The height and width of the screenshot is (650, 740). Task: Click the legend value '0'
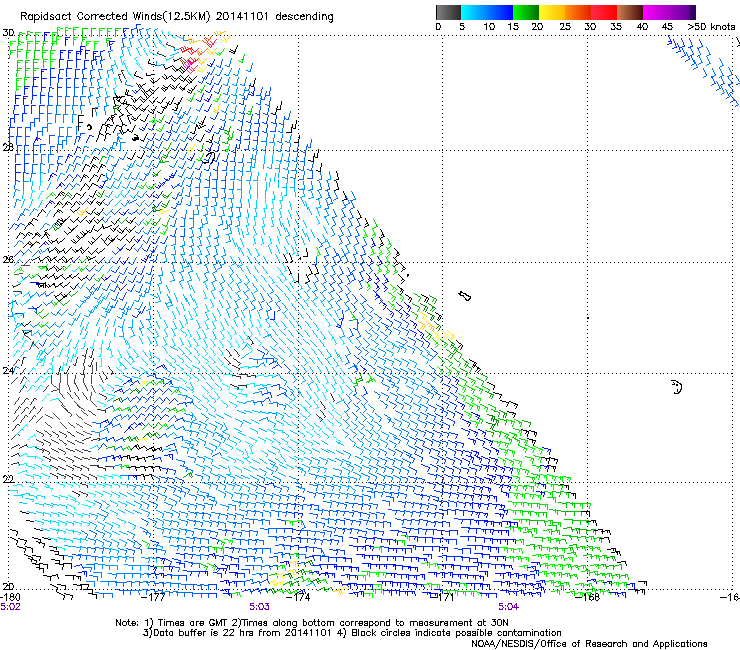(438, 27)
